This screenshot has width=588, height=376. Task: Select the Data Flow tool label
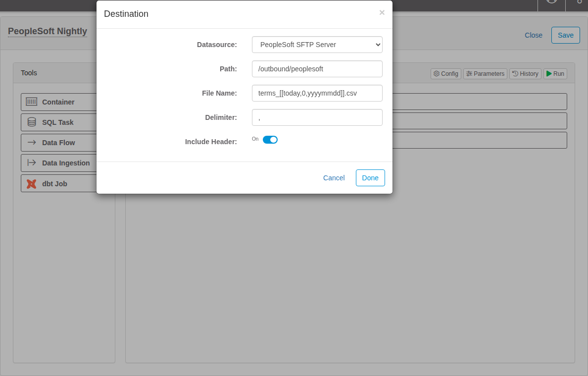(58, 143)
